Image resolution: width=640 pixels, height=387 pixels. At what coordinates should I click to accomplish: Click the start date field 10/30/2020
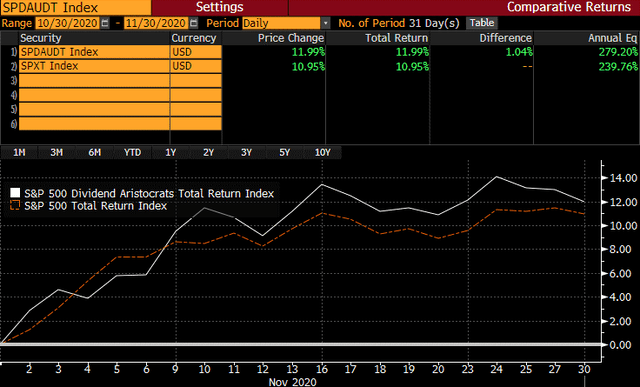click(x=67, y=23)
